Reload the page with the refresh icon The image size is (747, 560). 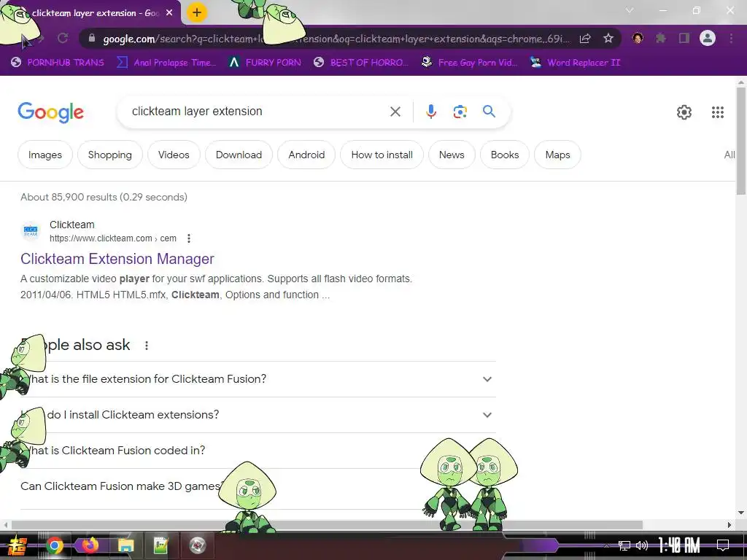tap(63, 38)
